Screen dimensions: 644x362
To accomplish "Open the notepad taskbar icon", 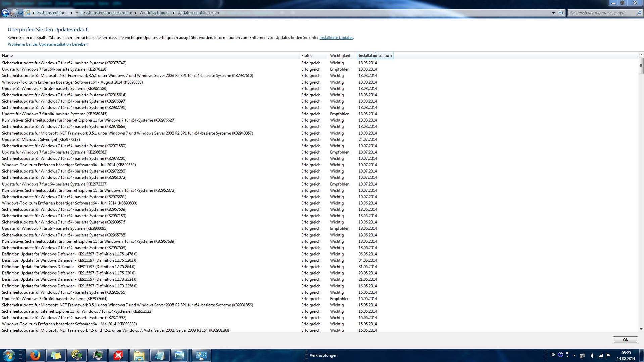I will 160,355.
